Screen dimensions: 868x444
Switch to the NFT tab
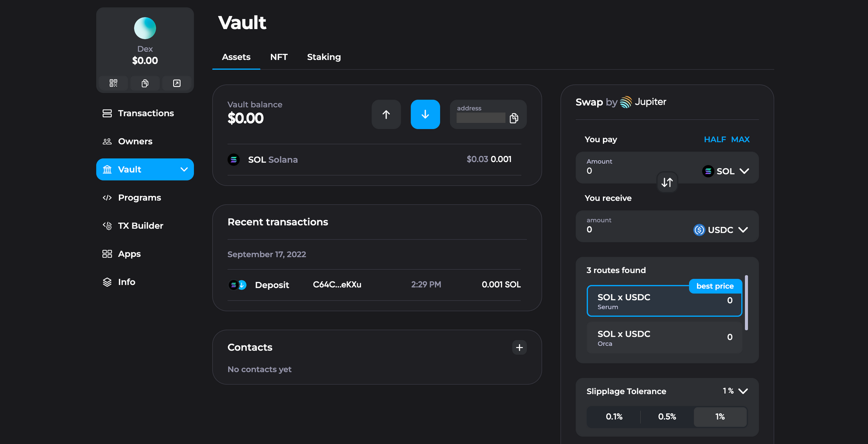pos(279,57)
